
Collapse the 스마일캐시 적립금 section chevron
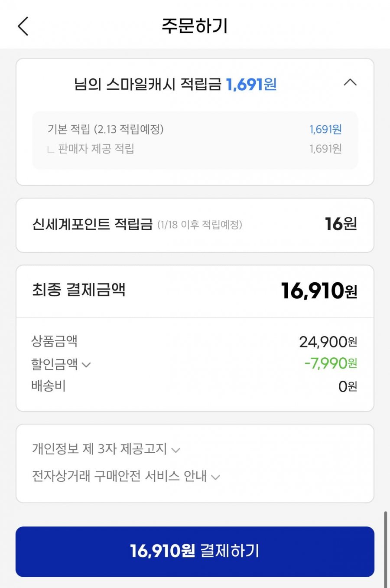point(350,82)
